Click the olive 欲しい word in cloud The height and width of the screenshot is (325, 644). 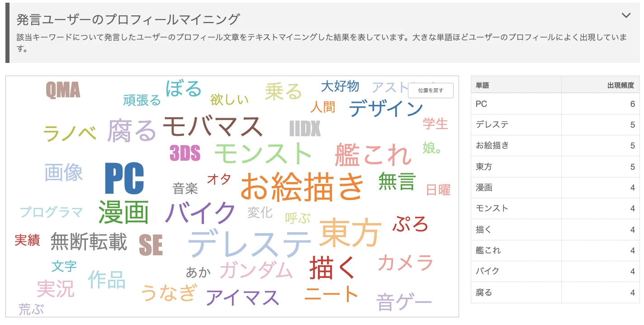pyautogui.click(x=230, y=99)
